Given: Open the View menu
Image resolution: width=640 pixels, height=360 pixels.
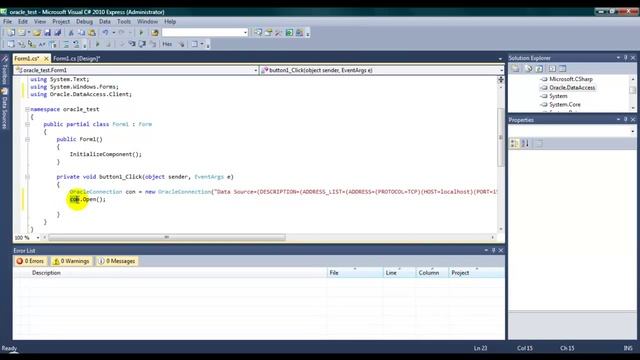Looking at the screenshot, I should pyautogui.click(x=40, y=21).
